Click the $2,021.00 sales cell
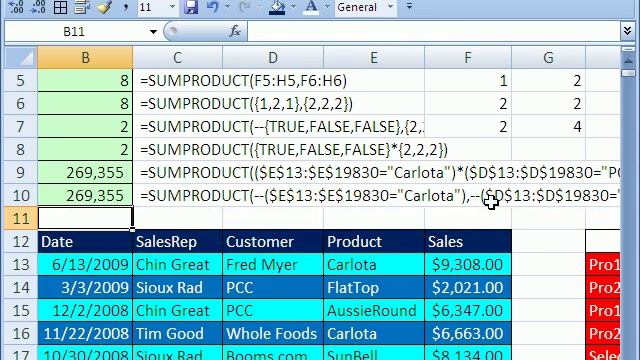Screen dimensions: 640x360 click(468, 288)
